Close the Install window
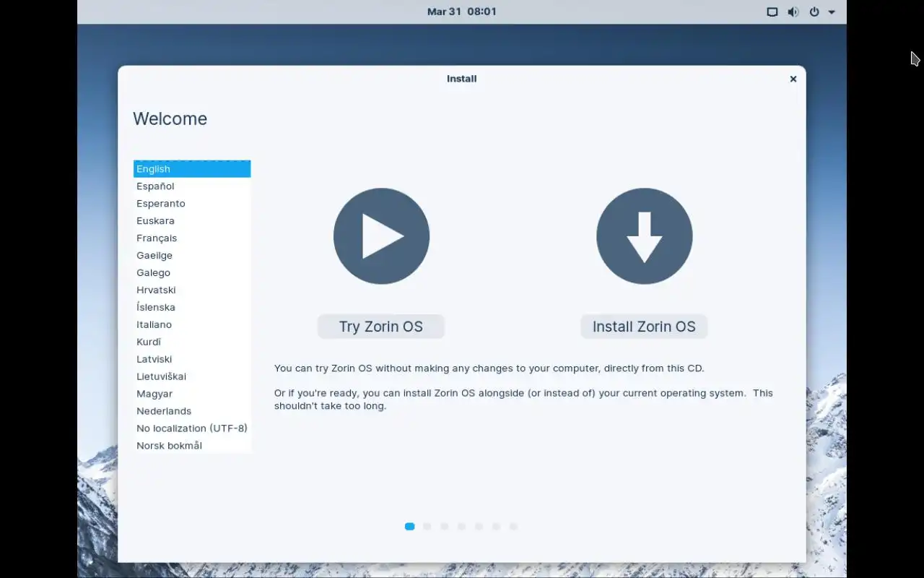 (x=793, y=79)
